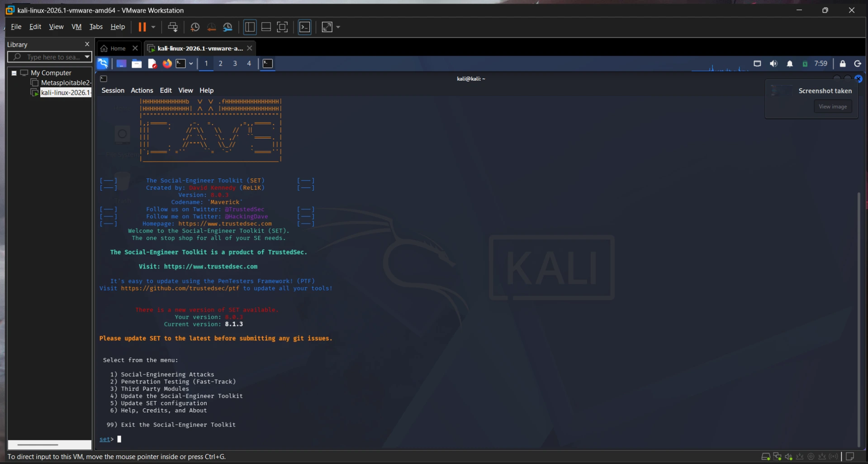Open the VM menu
The image size is (868, 464).
[76, 27]
